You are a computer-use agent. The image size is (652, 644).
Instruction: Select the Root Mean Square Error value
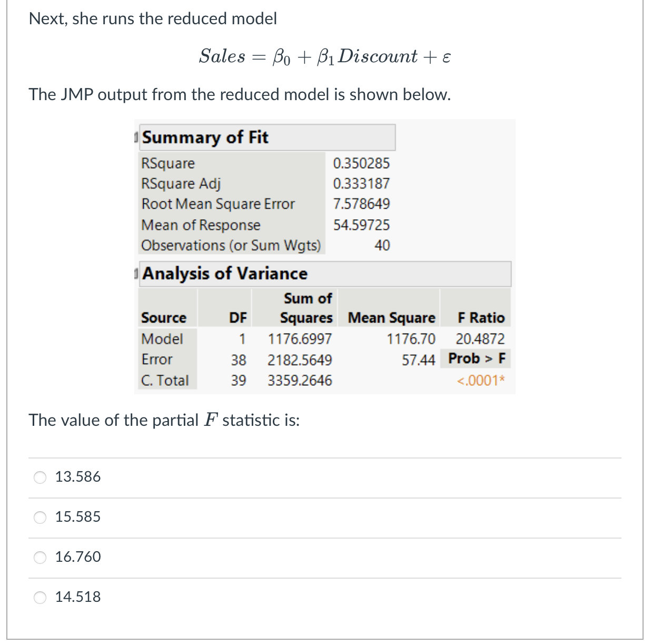362,204
